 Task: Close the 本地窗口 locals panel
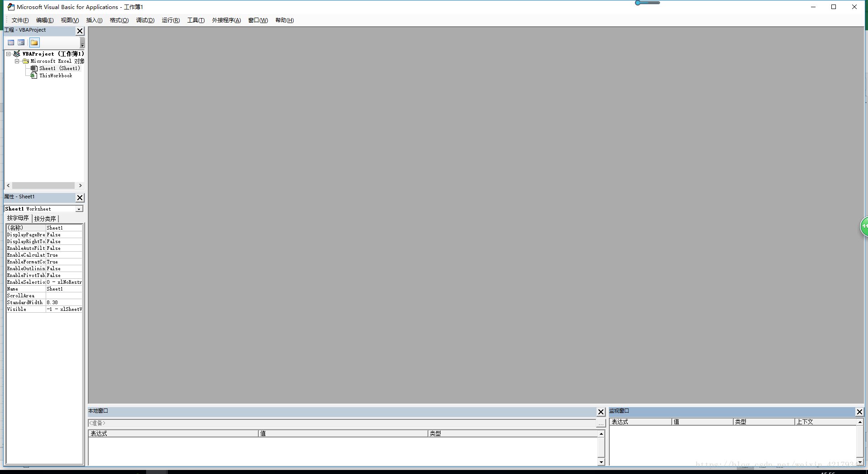click(601, 412)
